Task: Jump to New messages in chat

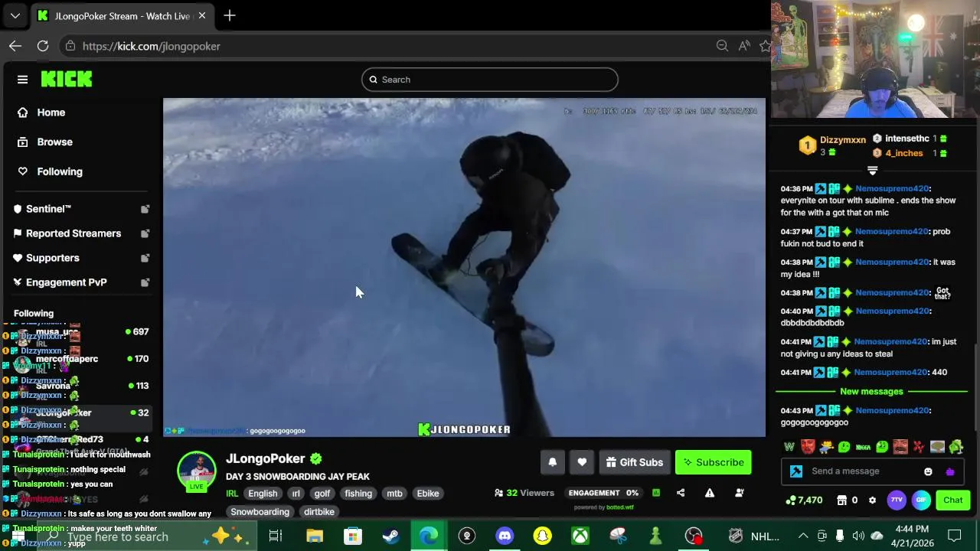Action: 871,392
